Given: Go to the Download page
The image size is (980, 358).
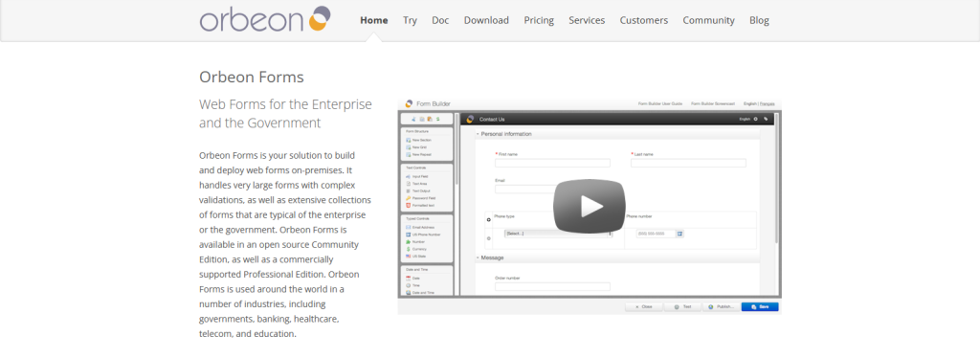Looking at the screenshot, I should [x=486, y=20].
